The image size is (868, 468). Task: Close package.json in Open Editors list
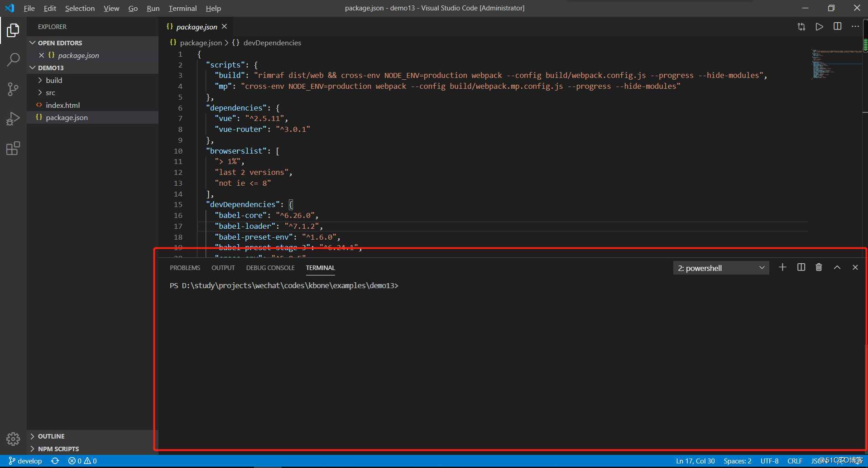click(41, 55)
